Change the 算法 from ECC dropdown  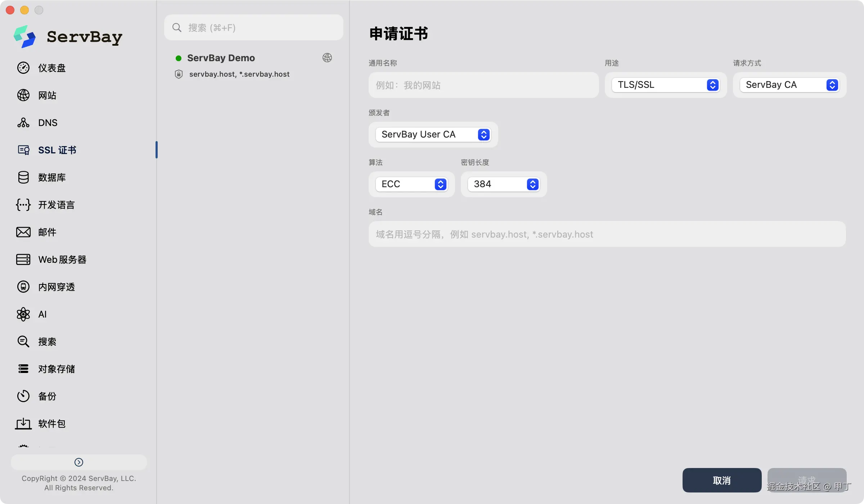411,184
